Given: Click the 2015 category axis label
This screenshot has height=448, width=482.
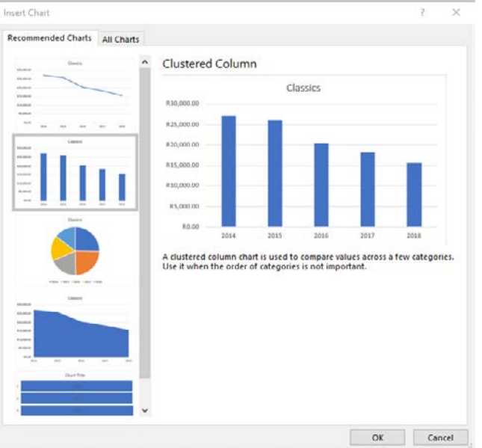Looking at the screenshot, I should coord(274,236).
